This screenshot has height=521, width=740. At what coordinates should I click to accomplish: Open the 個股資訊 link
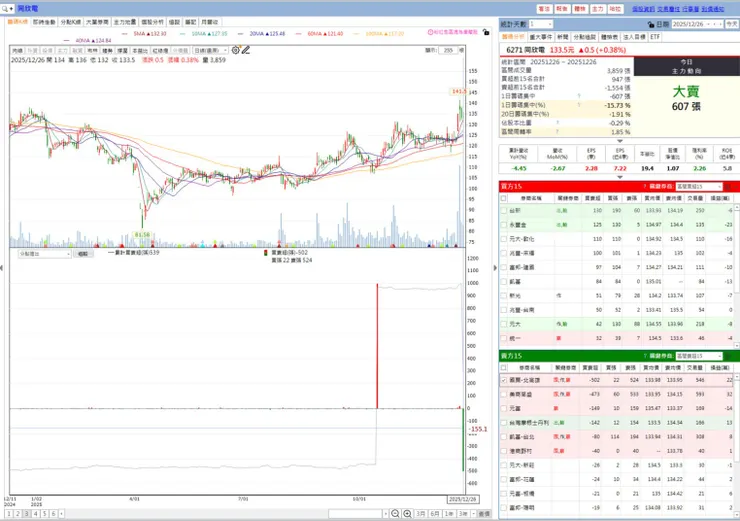click(x=643, y=9)
